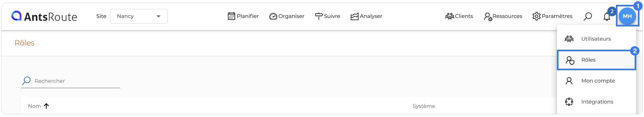Open Intégrations in the user menu
The image size is (644, 117).
point(596,102)
